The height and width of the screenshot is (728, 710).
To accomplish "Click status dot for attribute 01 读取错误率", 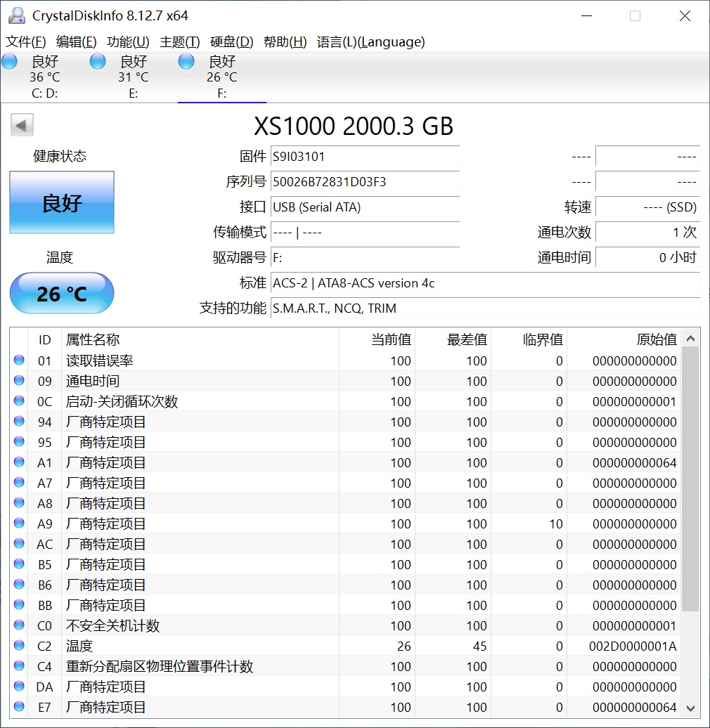I will pos(19,360).
